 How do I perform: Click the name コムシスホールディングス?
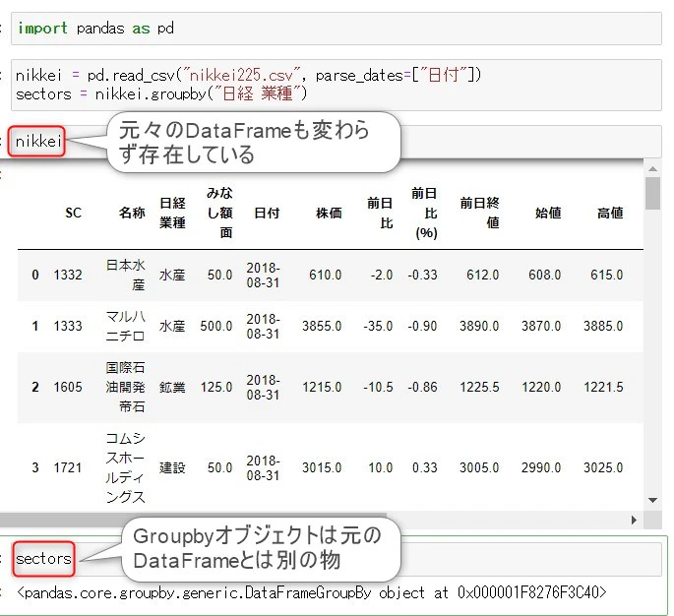pos(126,467)
